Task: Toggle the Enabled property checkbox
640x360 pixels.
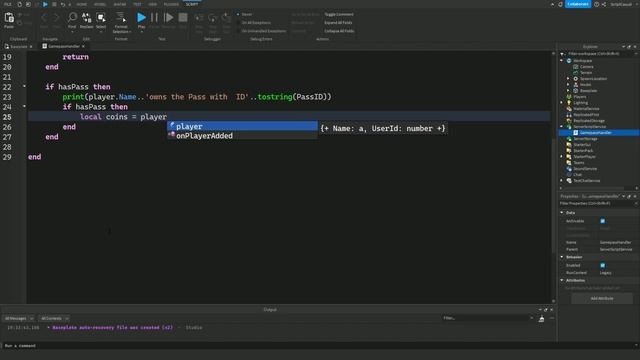Action: point(602,265)
